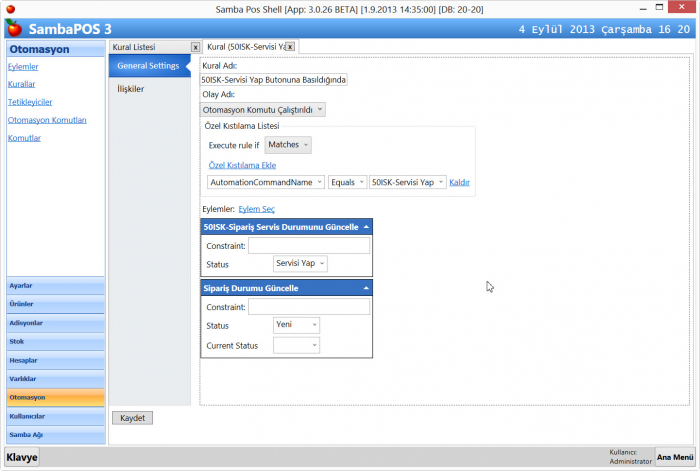Open the AutomationCommandName dropdown
This screenshot has width=700, height=471.
click(266, 183)
